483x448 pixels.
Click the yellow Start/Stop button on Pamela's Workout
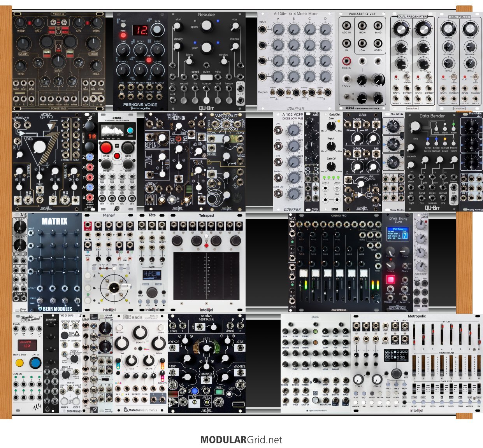pos(19,363)
